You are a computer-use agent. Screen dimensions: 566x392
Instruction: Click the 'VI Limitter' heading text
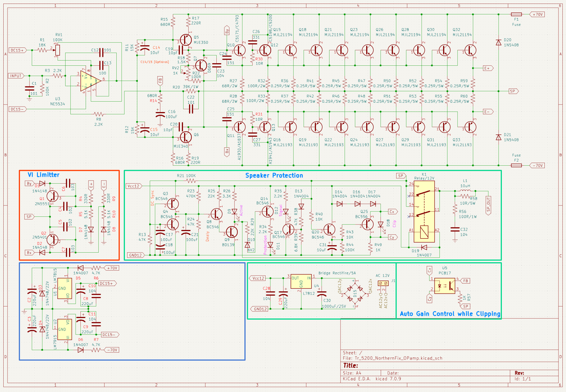43,175
